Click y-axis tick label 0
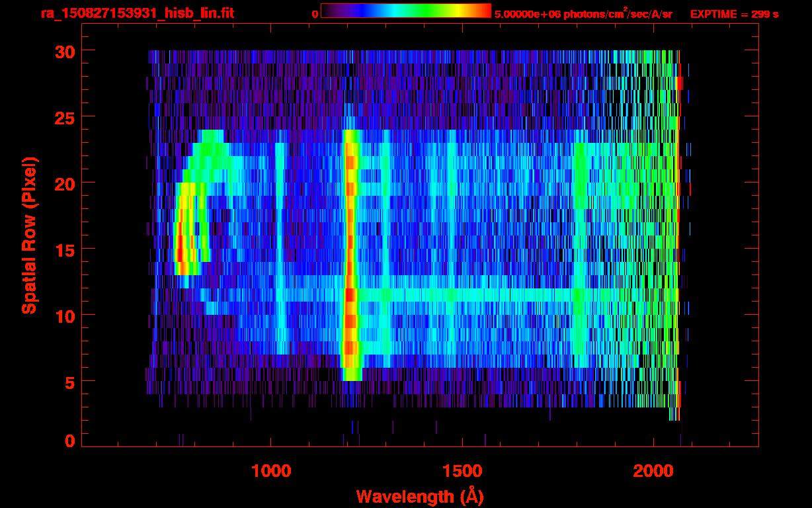Image resolution: width=812 pixels, height=508 pixels. coord(70,441)
